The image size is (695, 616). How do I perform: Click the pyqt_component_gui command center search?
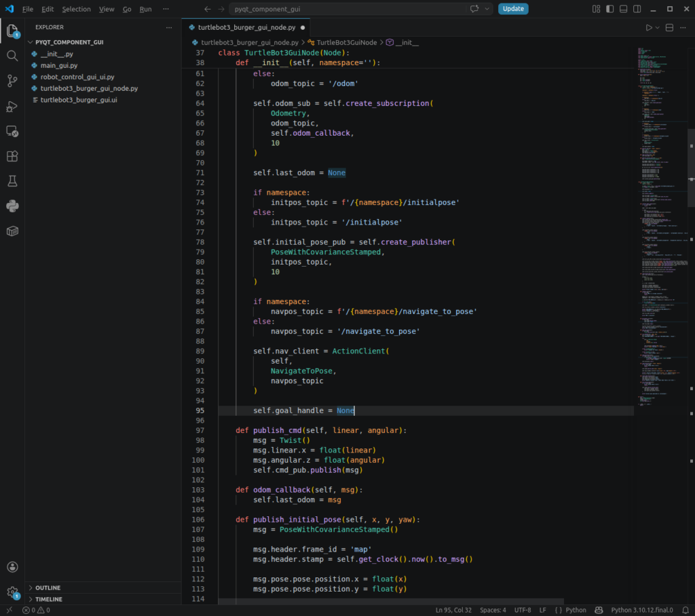pyautogui.click(x=361, y=9)
